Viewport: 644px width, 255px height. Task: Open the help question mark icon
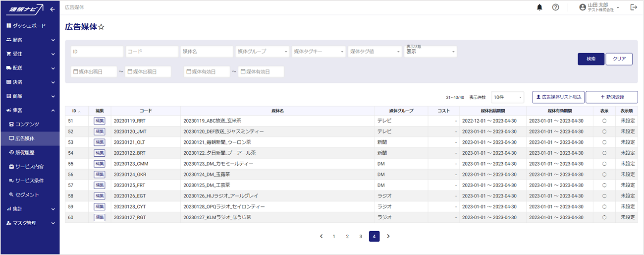(556, 7)
